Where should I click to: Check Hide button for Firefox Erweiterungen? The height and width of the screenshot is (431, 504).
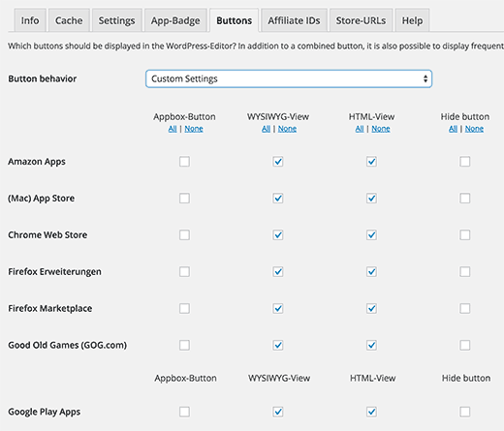click(x=465, y=272)
